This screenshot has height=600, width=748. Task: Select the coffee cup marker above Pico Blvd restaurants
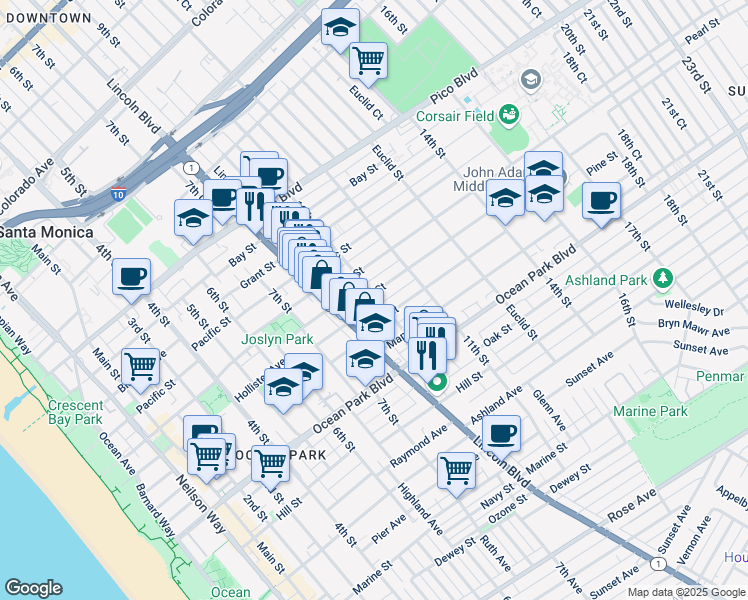pyautogui.click(x=269, y=178)
